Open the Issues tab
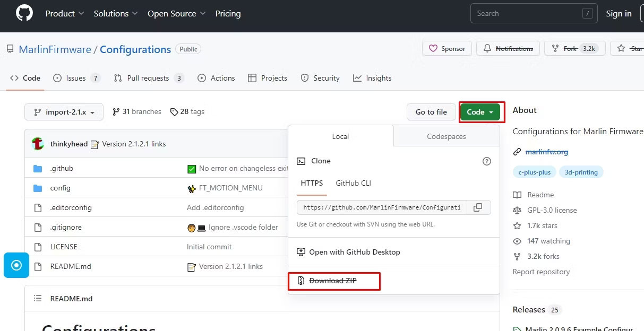The width and height of the screenshot is (644, 331). [x=76, y=79]
